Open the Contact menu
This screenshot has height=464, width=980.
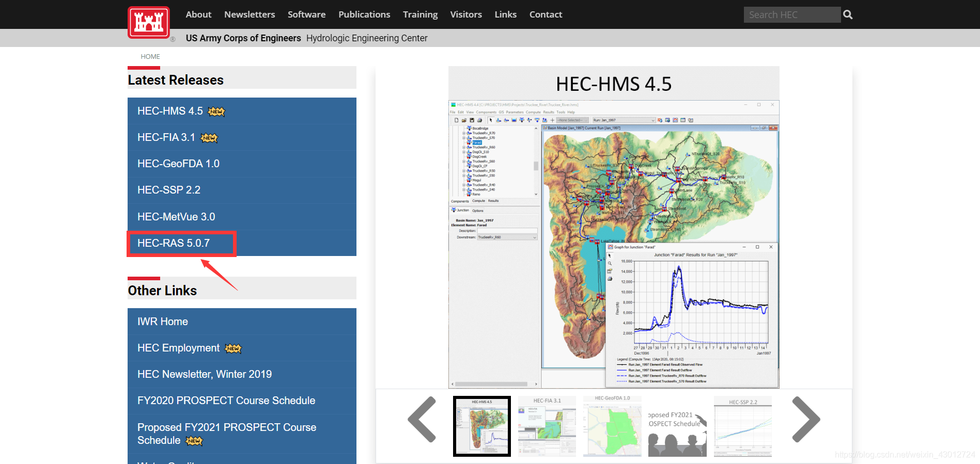click(x=546, y=14)
